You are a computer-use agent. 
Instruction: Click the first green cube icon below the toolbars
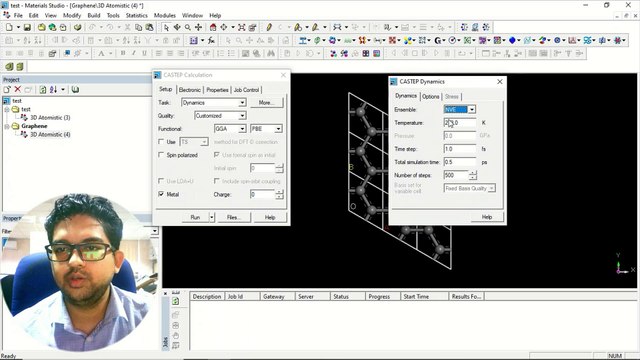[9, 67]
